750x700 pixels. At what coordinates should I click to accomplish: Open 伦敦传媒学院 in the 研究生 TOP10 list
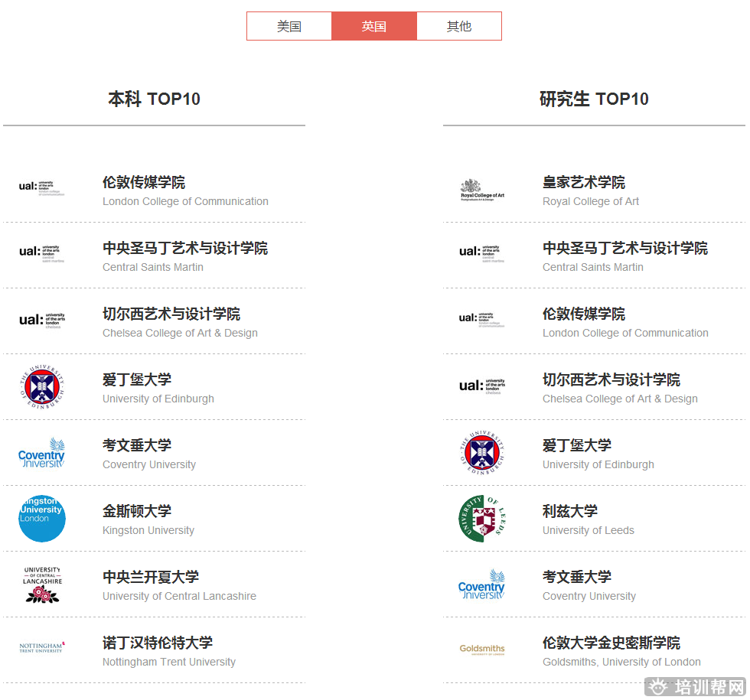coord(583,314)
